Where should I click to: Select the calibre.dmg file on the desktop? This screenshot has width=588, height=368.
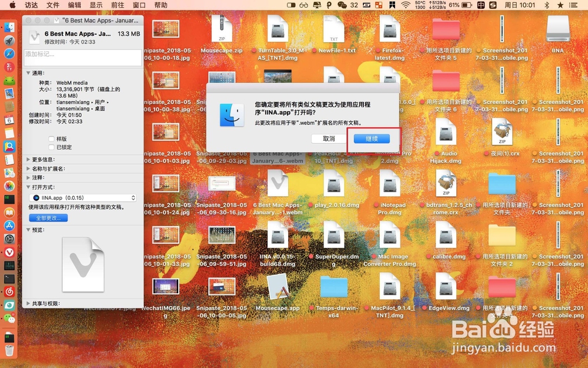[x=446, y=235]
